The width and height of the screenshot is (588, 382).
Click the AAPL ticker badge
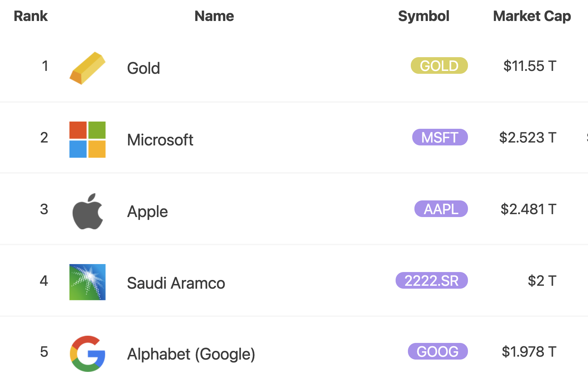[x=441, y=209]
